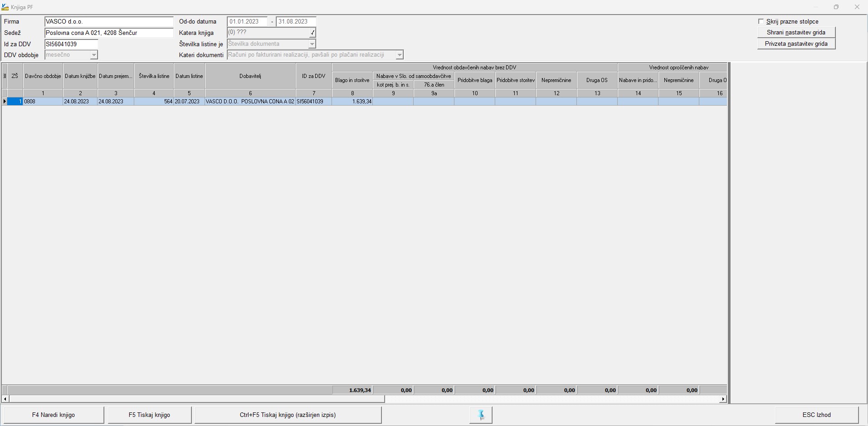Image resolution: width=868 pixels, height=426 pixels.
Task: Enable Skrij prazne stolpce checkbox
Action: click(761, 21)
